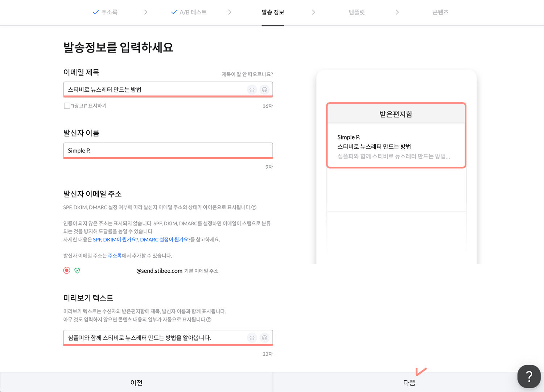Screen dimensions: 544x392
Task: Click the 9자 sender name character count
Action: pos(269,167)
